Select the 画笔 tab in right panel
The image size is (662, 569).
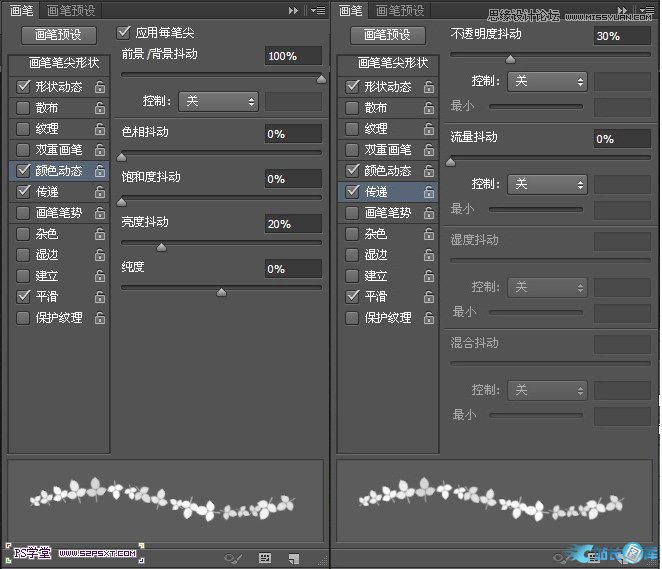pyautogui.click(x=351, y=10)
